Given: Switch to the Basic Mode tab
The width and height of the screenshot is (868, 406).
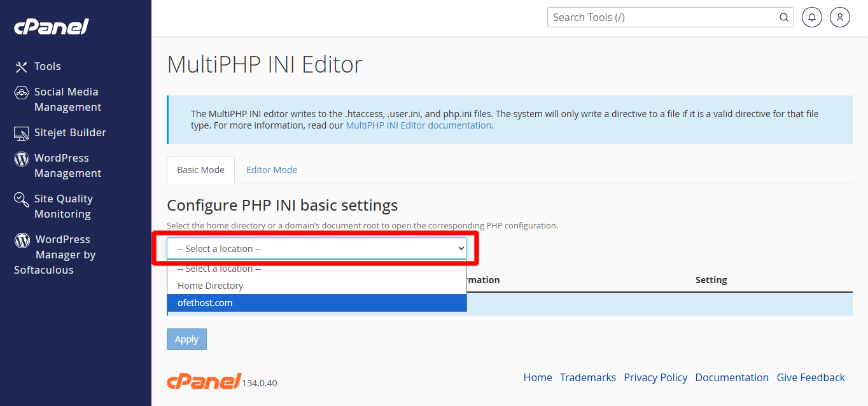Looking at the screenshot, I should point(200,170).
